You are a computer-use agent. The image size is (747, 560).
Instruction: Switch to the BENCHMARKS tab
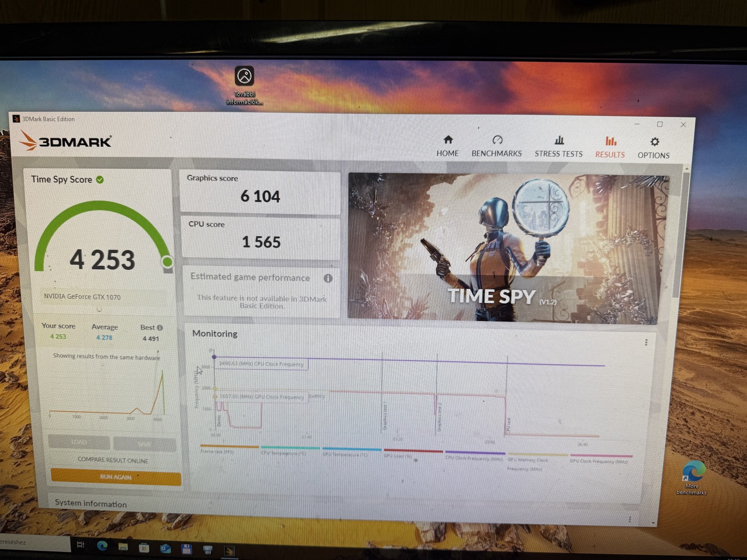[x=497, y=146]
